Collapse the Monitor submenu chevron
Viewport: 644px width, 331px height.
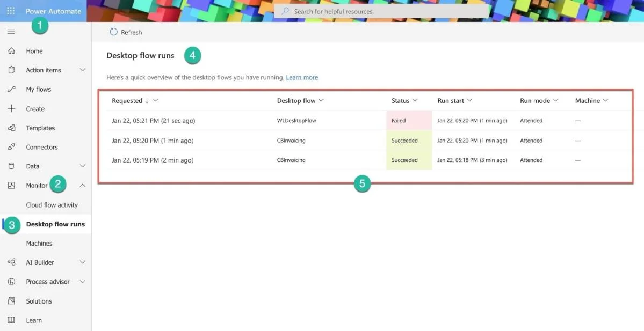pyautogui.click(x=83, y=186)
